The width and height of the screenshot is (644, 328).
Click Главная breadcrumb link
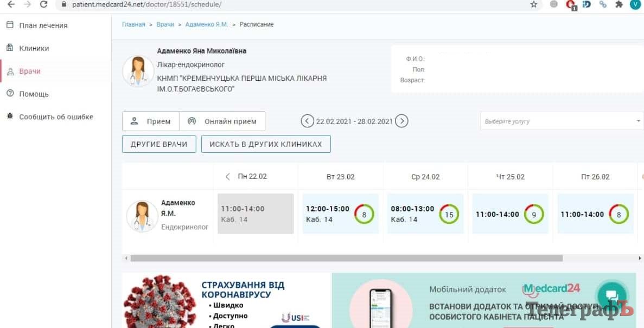coord(133,24)
